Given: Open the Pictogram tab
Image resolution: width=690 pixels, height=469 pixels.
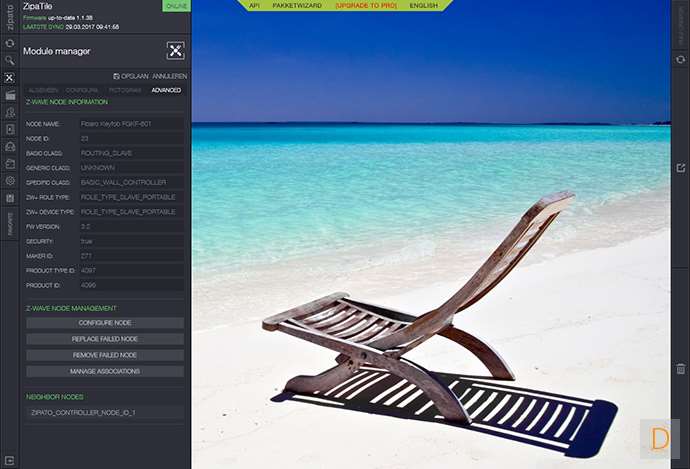Looking at the screenshot, I should point(125,90).
